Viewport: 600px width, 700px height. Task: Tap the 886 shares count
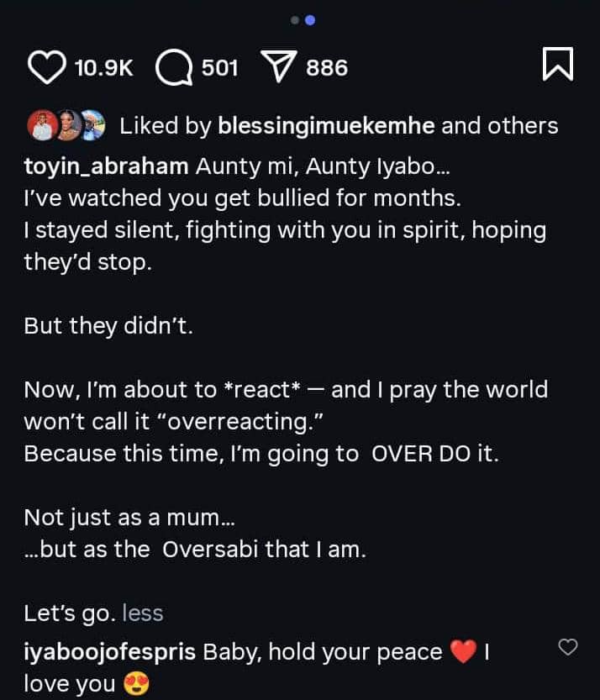point(327,68)
